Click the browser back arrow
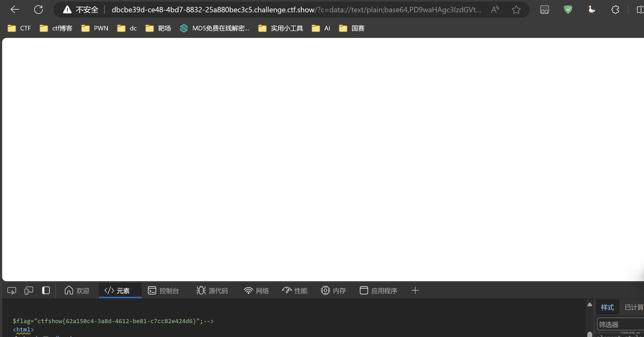 click(15, 10)
